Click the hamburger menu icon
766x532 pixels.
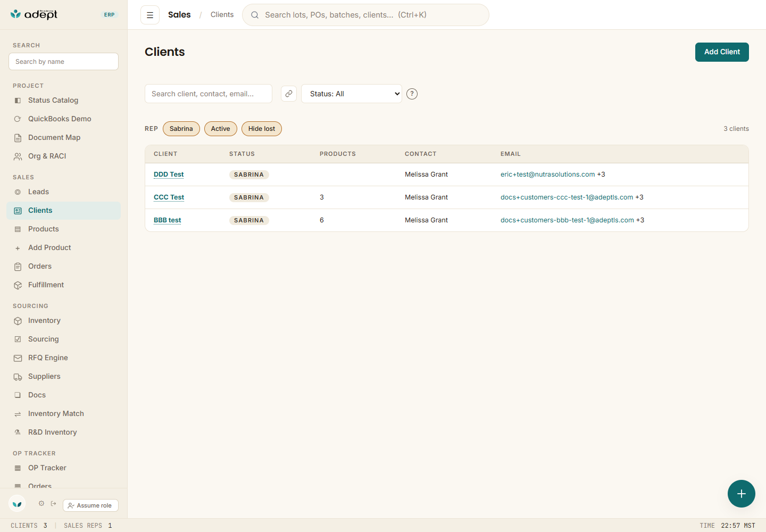[150, 15]
